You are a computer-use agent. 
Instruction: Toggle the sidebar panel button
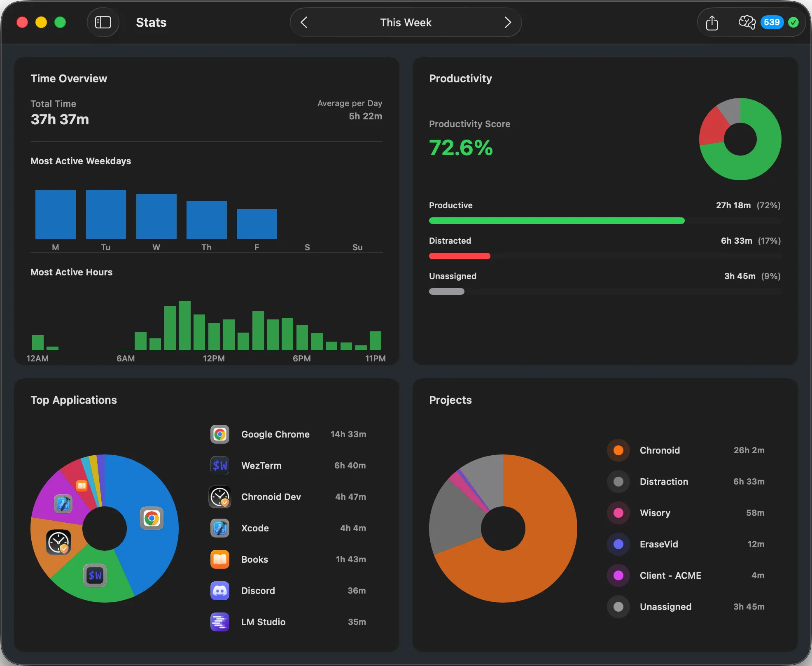coord(103,22)
